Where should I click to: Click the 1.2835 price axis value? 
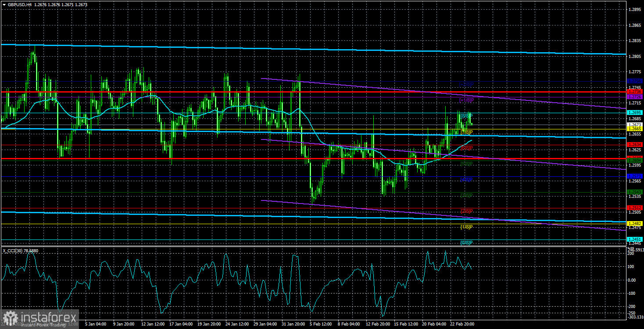(635, 41)
